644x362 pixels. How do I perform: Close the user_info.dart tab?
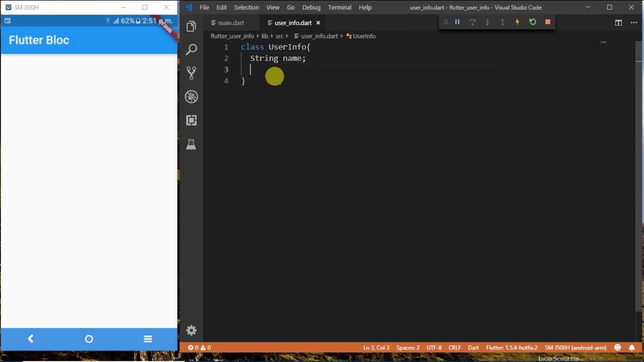coord(318,23)
